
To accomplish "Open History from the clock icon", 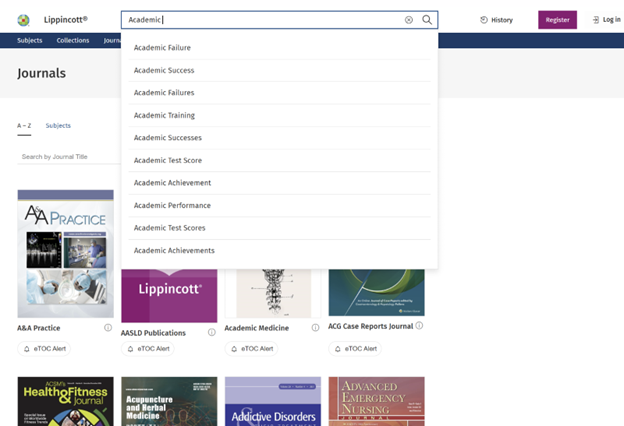I will click(485, 20).
